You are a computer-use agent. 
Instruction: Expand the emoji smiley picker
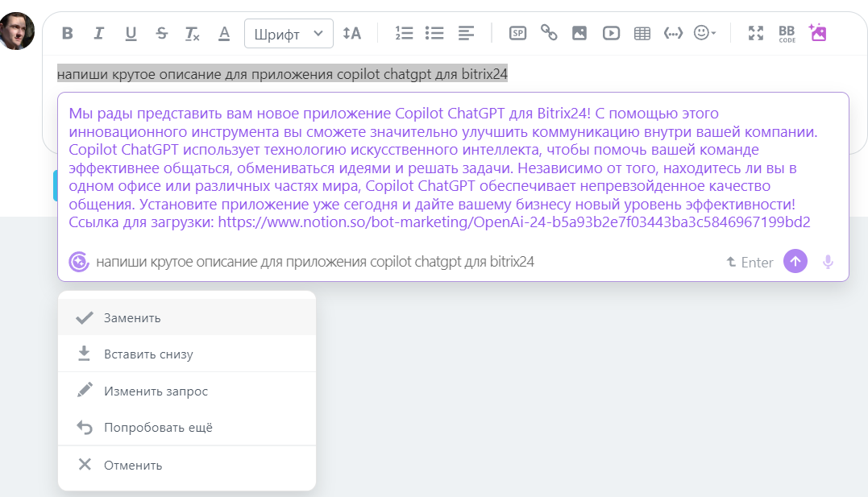coord(704,33)
